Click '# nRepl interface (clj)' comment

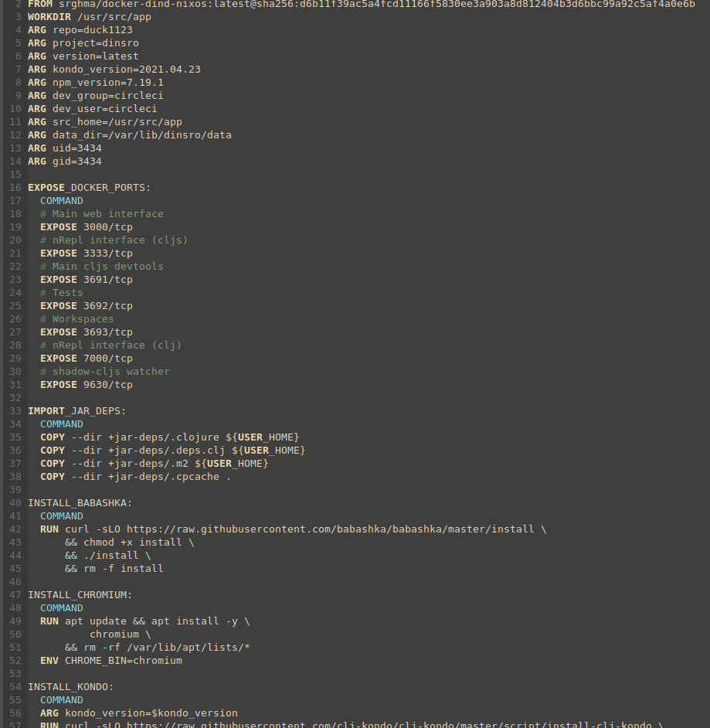point(111,345)
